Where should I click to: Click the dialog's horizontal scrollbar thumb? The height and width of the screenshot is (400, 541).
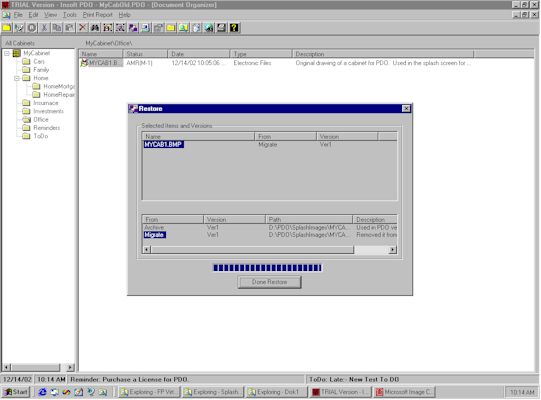click(252, 250)
